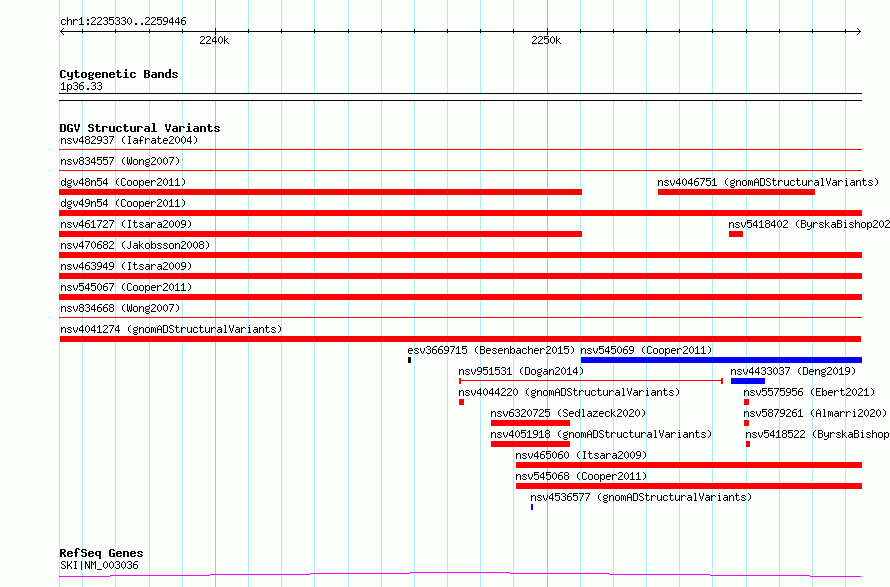890x587 pixels.
Task: Click the nsv834668 (Wong2007) label
Action: [x=120, y=308]
